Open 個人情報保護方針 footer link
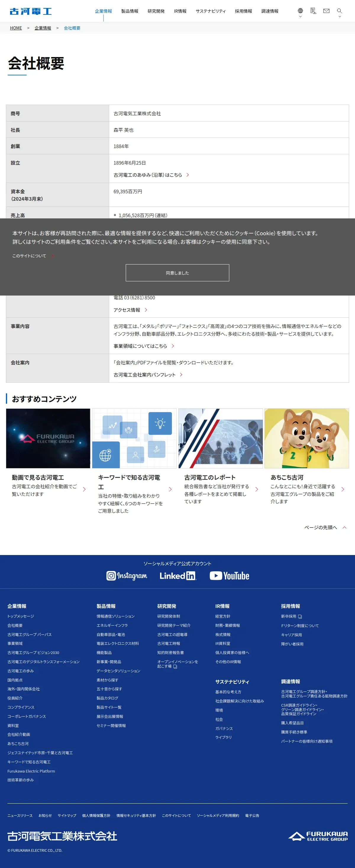The width and height of the screenshot is (355, 868). tap(96, 815)
